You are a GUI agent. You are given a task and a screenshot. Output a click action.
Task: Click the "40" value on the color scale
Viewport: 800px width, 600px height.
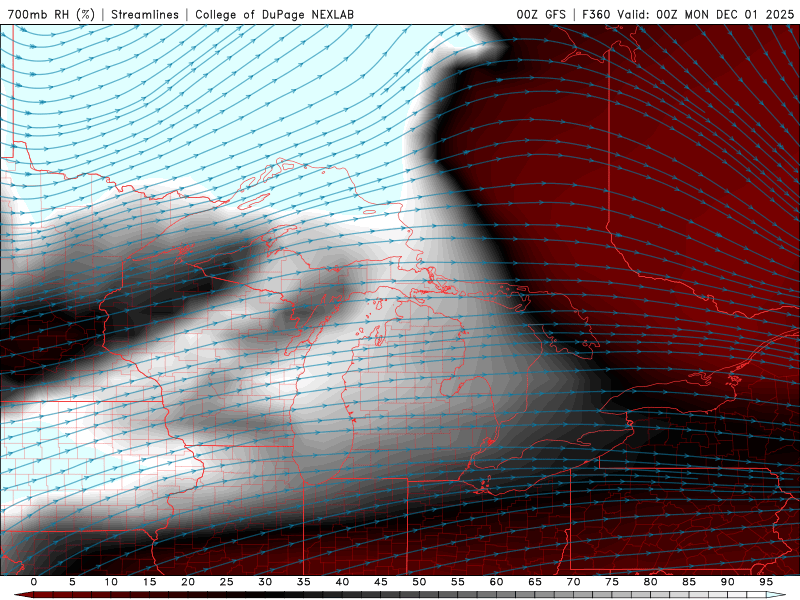[x=342, y=582]
